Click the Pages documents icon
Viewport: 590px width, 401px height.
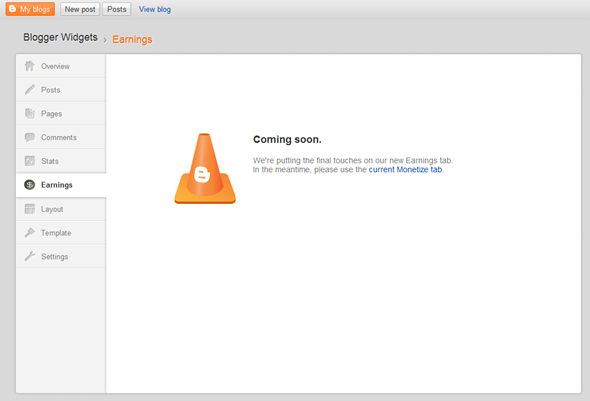(30, 113)
